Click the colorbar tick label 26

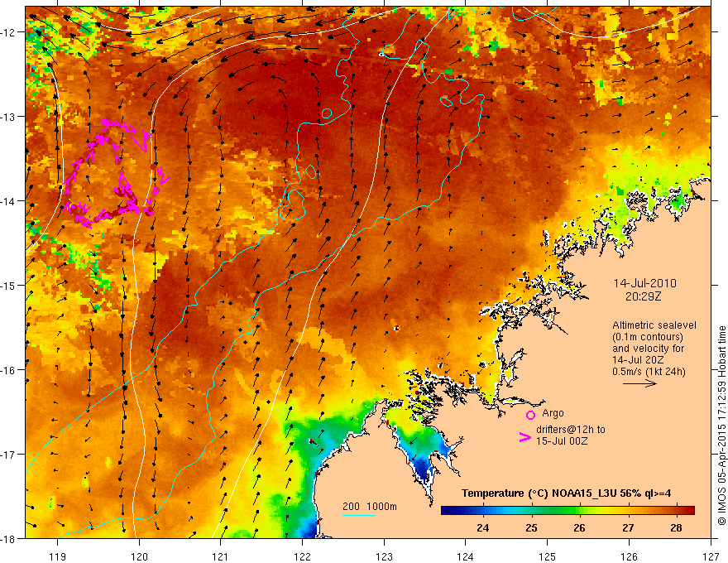point(579,527)
